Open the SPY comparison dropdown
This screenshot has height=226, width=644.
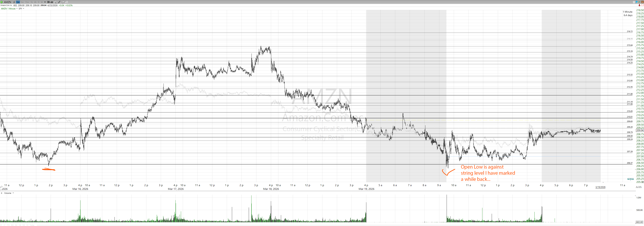[23, 9]
